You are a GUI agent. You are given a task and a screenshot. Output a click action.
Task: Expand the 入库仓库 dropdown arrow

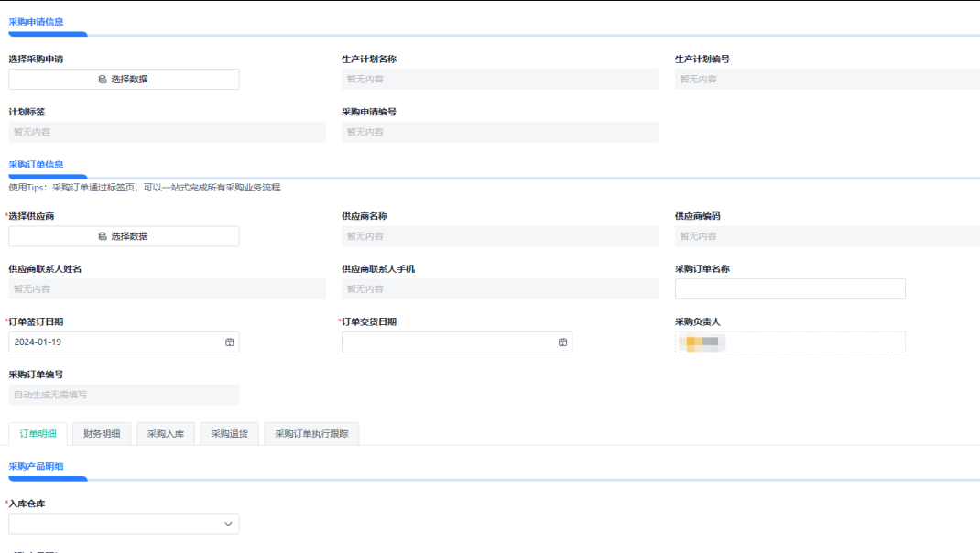pyautogui.click(x=228, y=524)
